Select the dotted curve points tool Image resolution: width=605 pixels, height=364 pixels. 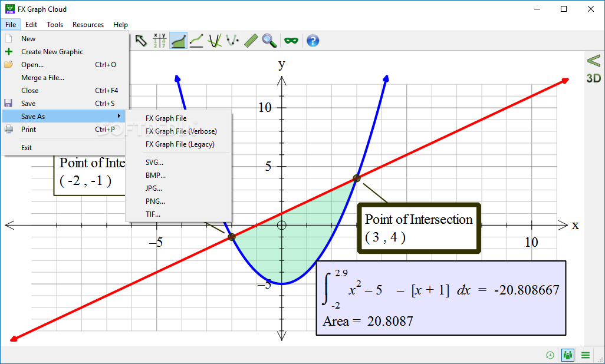click(x=232, y=41)
